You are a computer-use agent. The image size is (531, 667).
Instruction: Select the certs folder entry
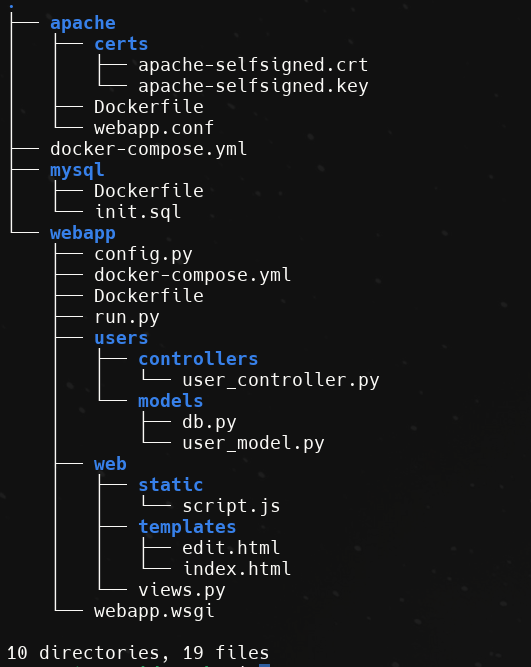(x=121, y=44)
